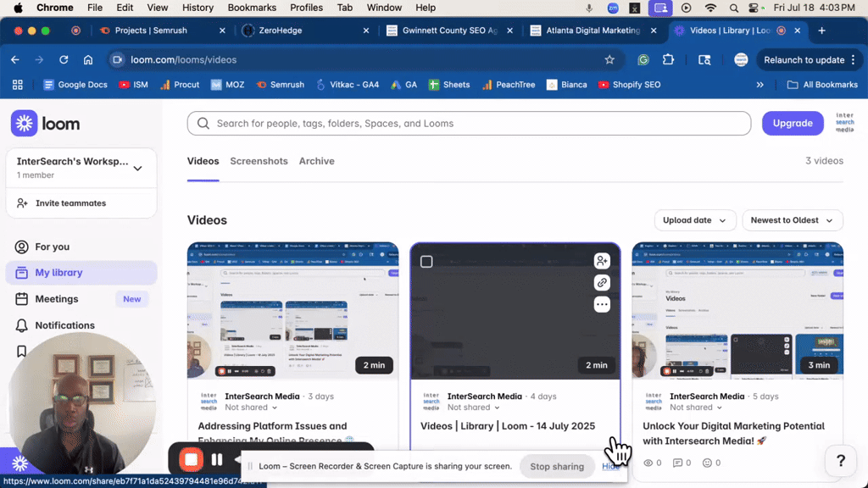
Task: Click Stop sharing button
Action: [557, 467]
